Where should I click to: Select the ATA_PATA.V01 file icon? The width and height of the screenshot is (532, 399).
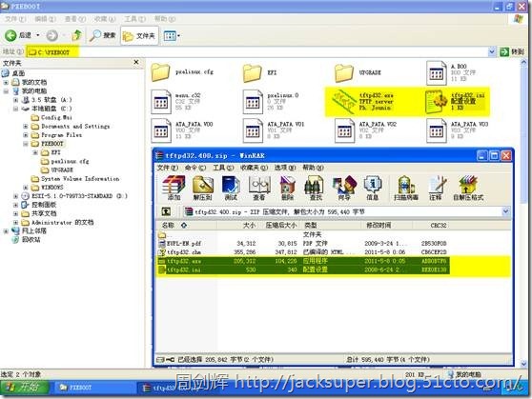coord(253,130)
